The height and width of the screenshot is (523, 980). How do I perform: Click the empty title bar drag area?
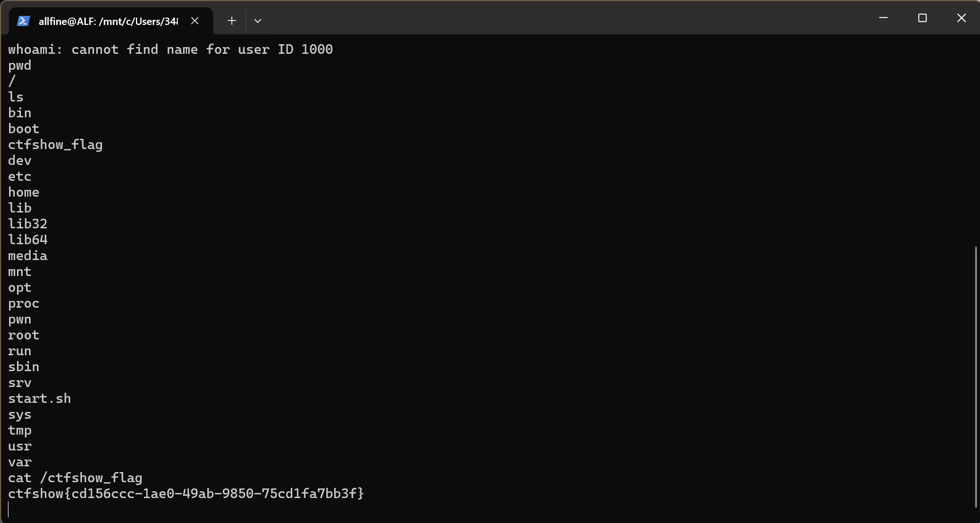pyautogui.click(x=566, y=18)
